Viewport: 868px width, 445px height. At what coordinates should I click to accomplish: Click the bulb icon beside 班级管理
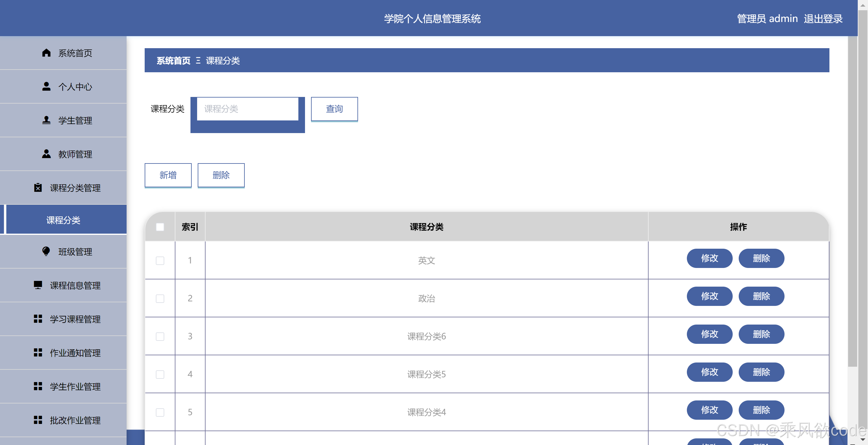(x=46, y=251)
